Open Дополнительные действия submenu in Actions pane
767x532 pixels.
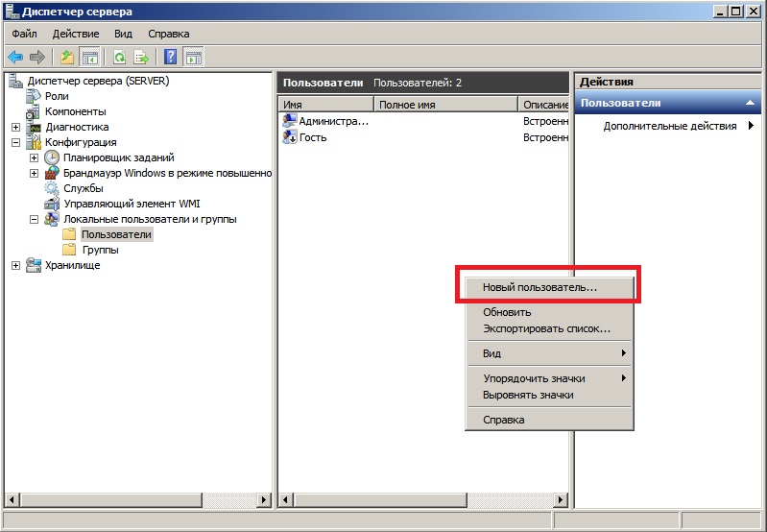[670, 126]
